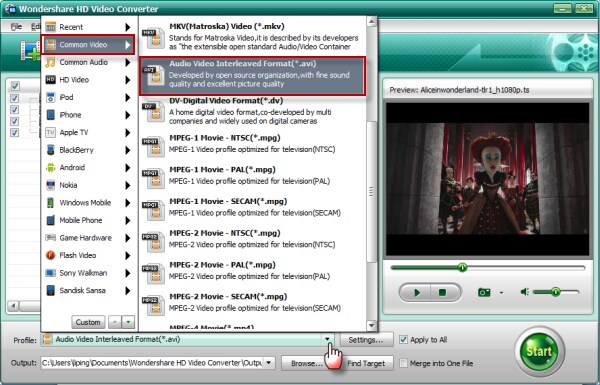Click the Alice in Wonderland preview frame
Viewport: 600px width, 385px height.
point(488,179)
